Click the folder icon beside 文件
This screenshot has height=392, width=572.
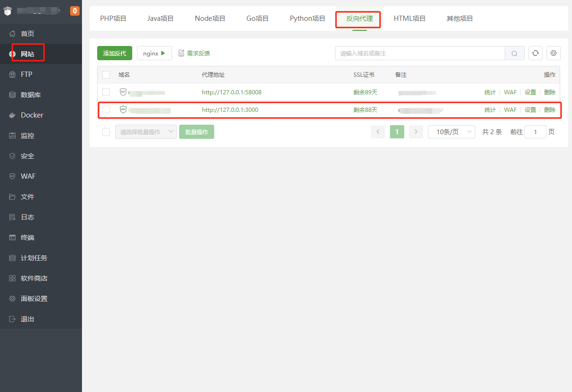12,197
